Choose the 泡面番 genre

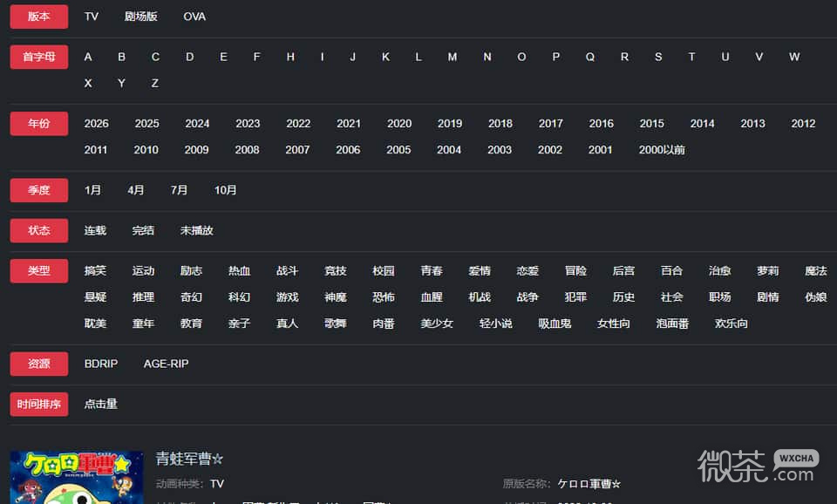(x=672, y=324)
